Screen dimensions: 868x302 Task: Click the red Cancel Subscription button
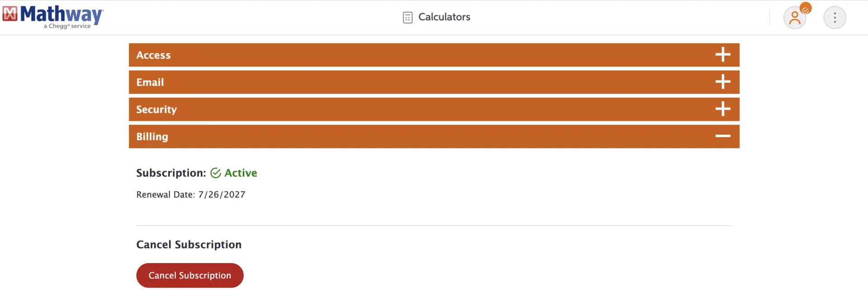pyautogui.click(x=190, y=275)
